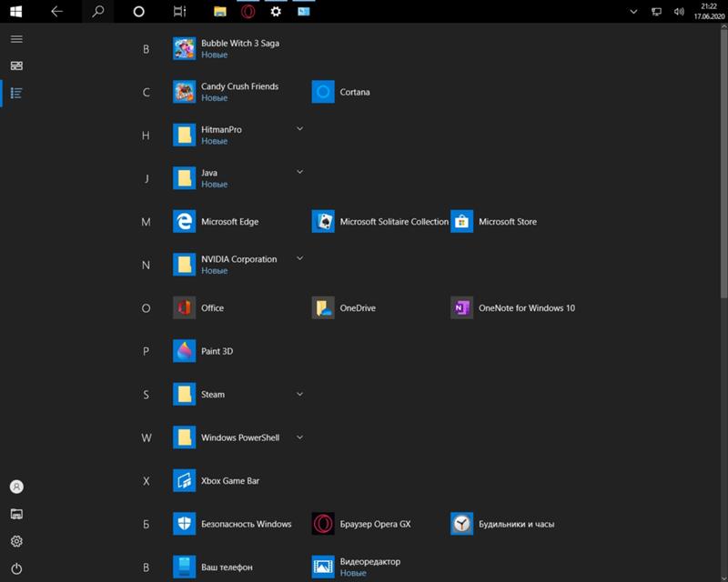
Task: Open Будильники и часы clock icon
Action: click(462, 524)
